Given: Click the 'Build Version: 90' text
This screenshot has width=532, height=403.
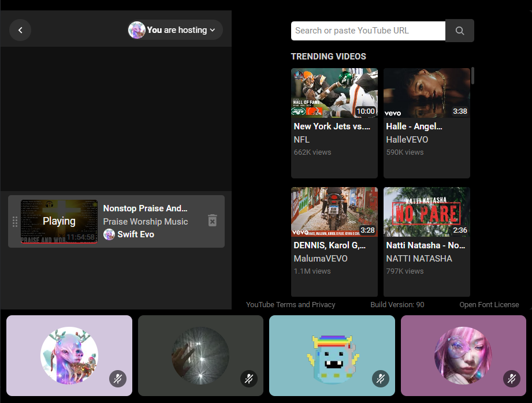Looking at the screenshot, I should click(397, 305).
